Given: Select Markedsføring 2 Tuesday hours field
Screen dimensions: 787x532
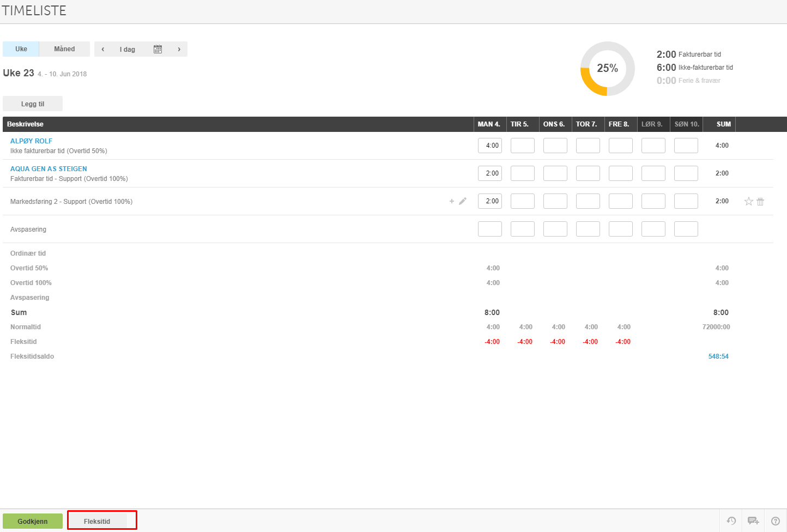Looking at the screenshot, I should [x=523, y=201].
